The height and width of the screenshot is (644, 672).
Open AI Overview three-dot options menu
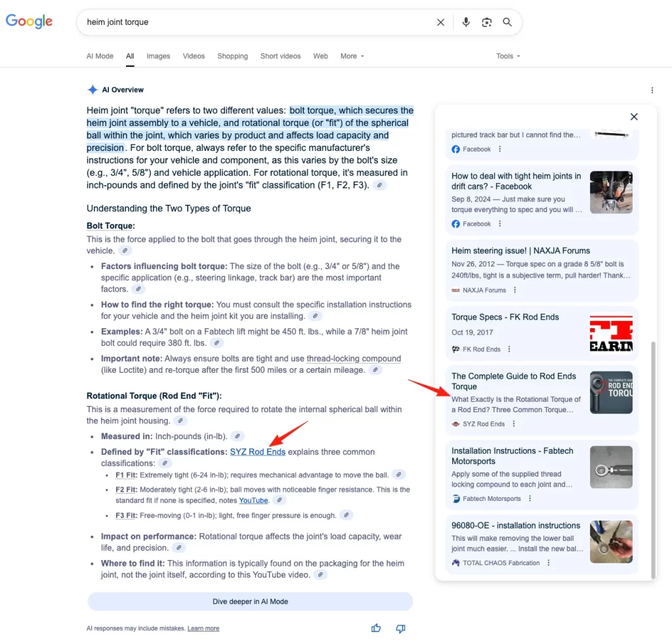652,90
